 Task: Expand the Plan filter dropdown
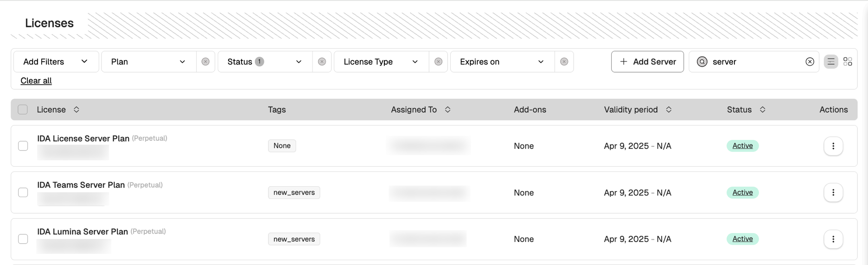pos(148,62)
